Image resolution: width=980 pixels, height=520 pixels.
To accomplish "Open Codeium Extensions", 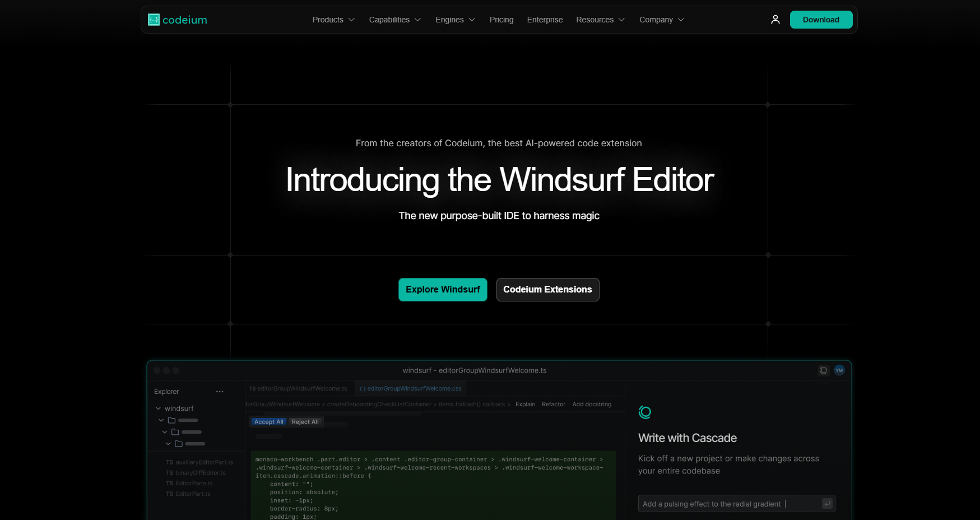I will pos(547,290).
